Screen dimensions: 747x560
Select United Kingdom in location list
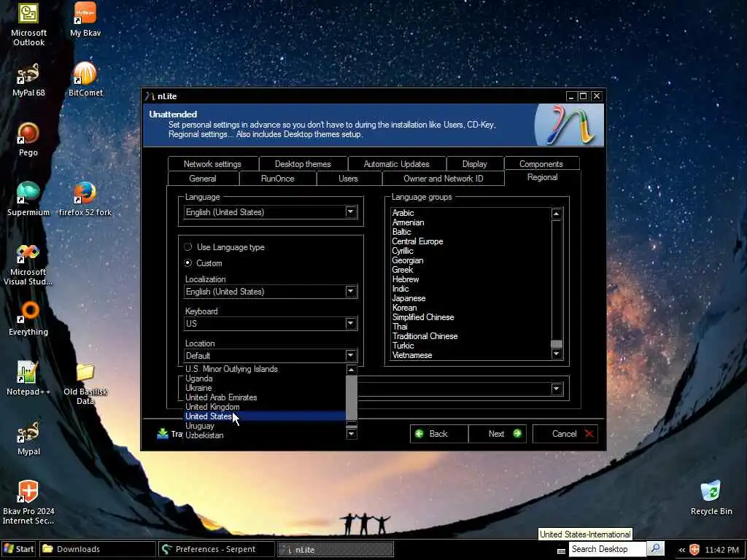pos(264,407)
